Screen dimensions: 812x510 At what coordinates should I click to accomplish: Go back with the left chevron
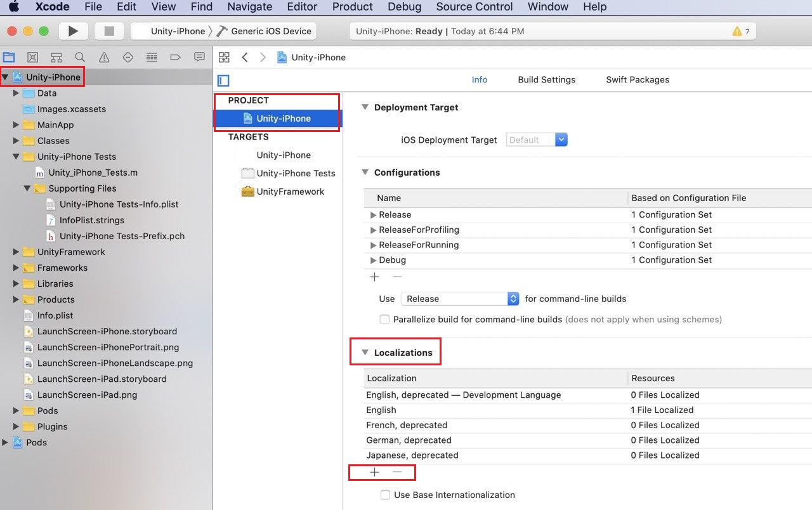(245, 57)
